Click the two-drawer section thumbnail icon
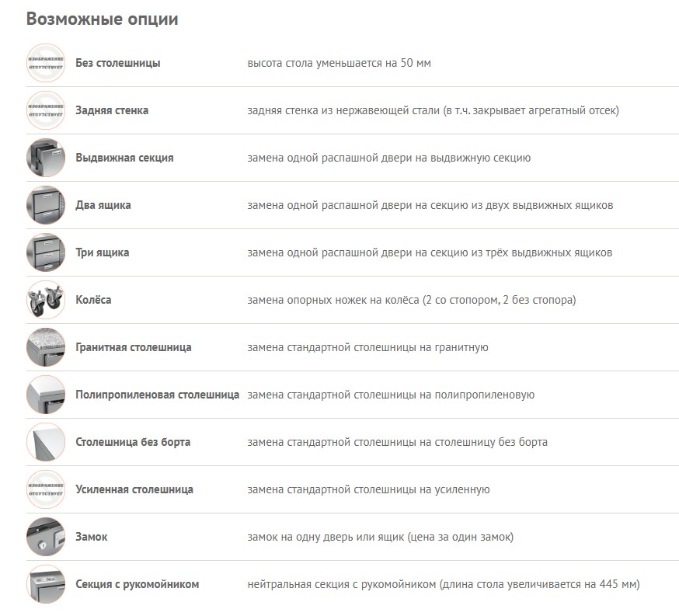The height and width of the screenshot is (616, 679). [46, 205]
